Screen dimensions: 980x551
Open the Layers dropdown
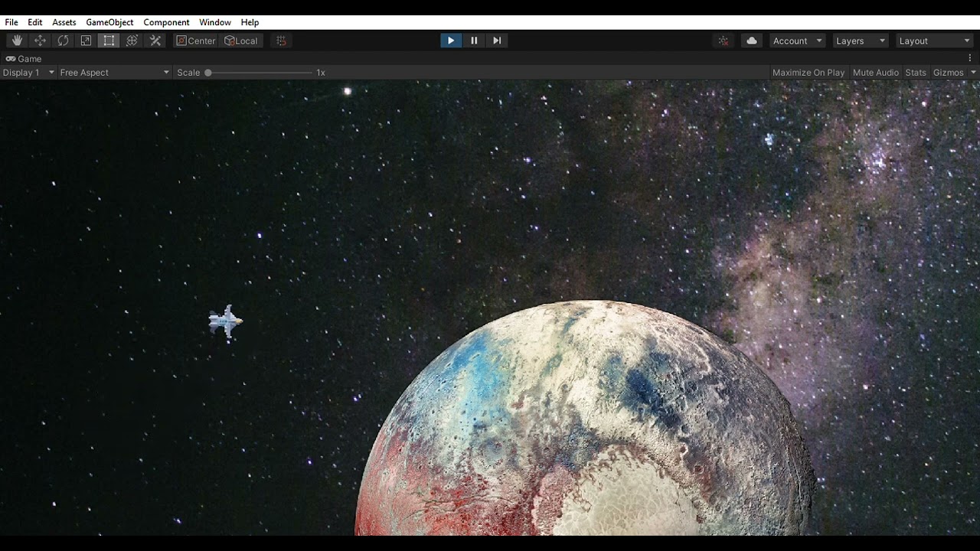coord(860,41)
